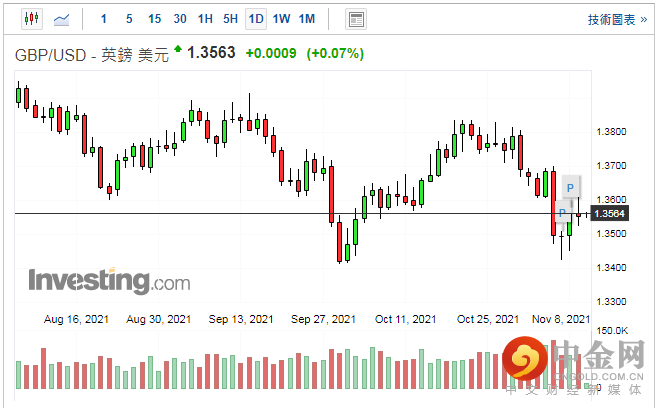Select 15 minute timeframe
The height and width of the screenshot is (408, 659).
(x=154, y=19)
